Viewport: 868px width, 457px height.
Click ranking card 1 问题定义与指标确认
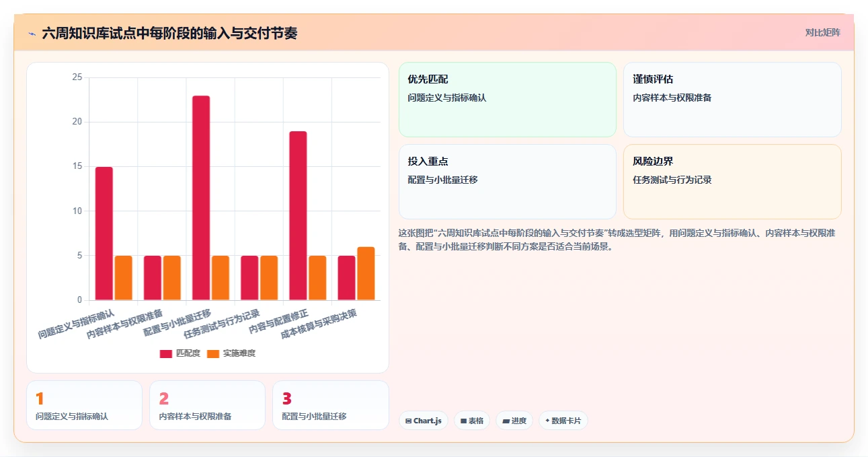tap(84, 405)
